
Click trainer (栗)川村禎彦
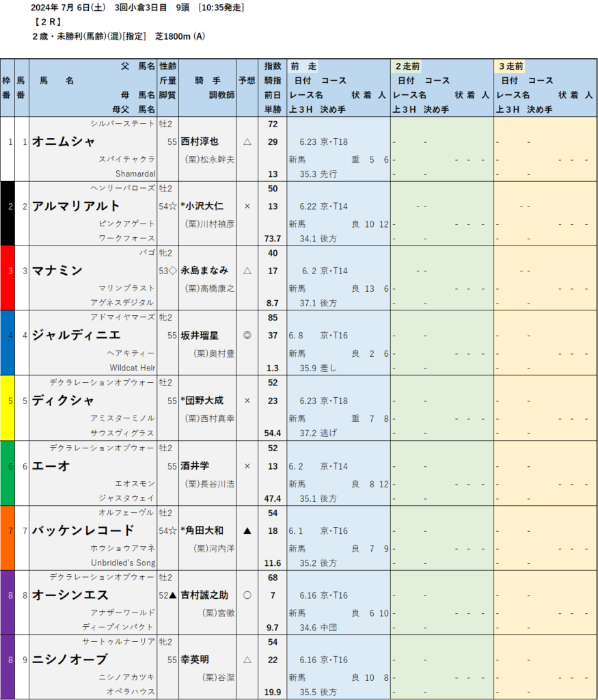pyautogui.click(x=210, y=224)
